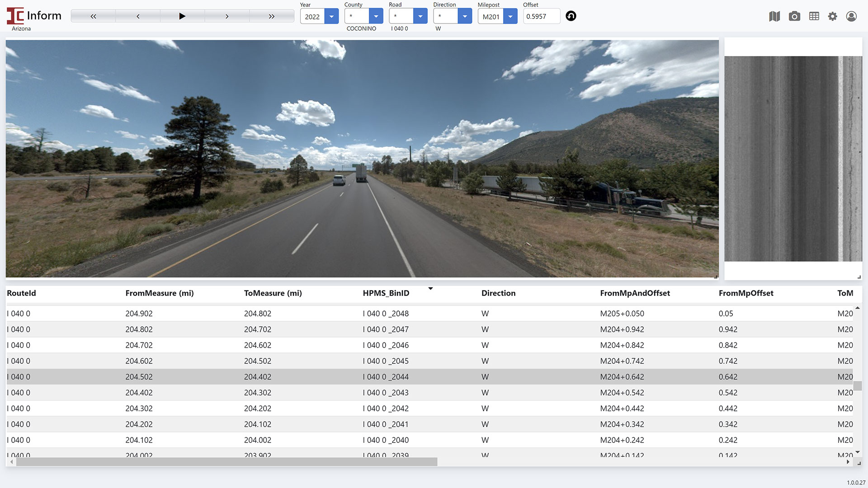Click the camera snapshot icon

click(794, 17)
